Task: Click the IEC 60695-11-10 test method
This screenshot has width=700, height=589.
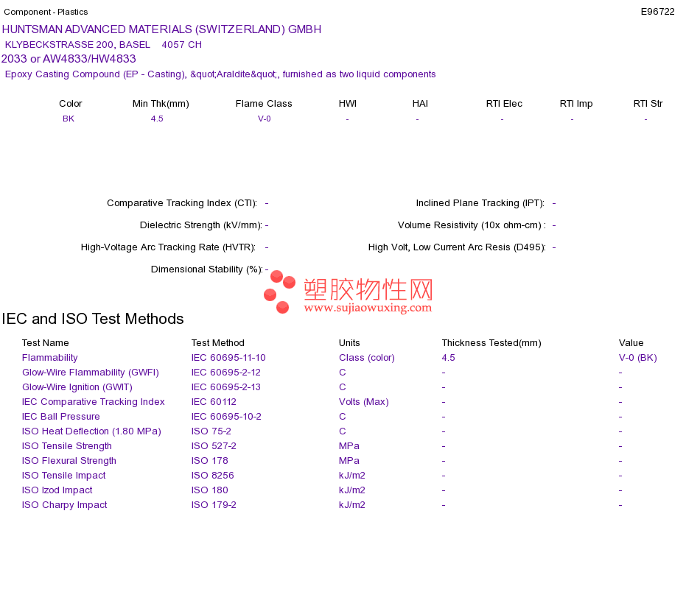Action: [x=228, y=358]
